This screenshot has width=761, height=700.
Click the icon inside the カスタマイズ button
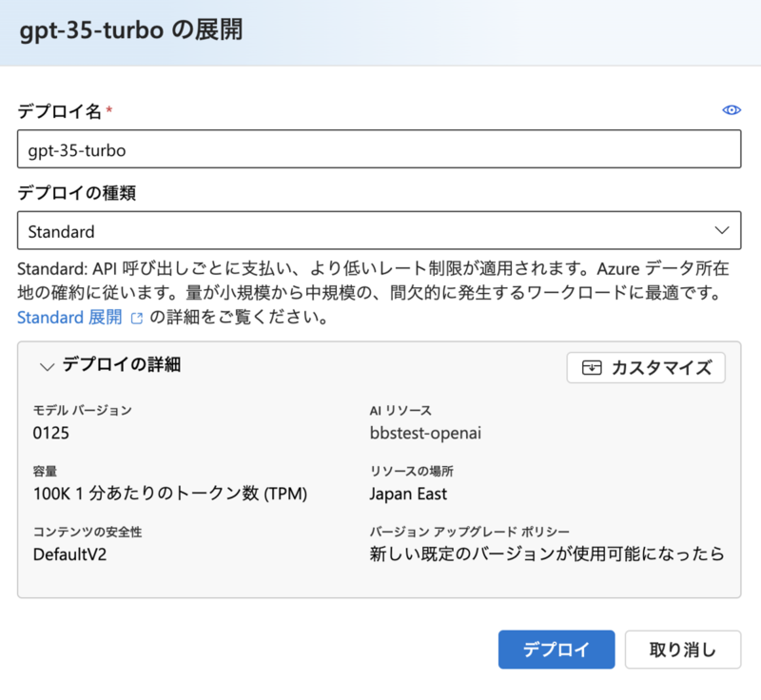(x=592, y=368)
